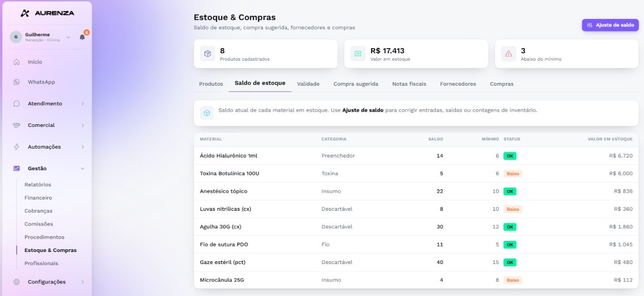Click the Ajuste de saldo button
The height and width of the screenshot is (296, 644).
coord(610,25)
